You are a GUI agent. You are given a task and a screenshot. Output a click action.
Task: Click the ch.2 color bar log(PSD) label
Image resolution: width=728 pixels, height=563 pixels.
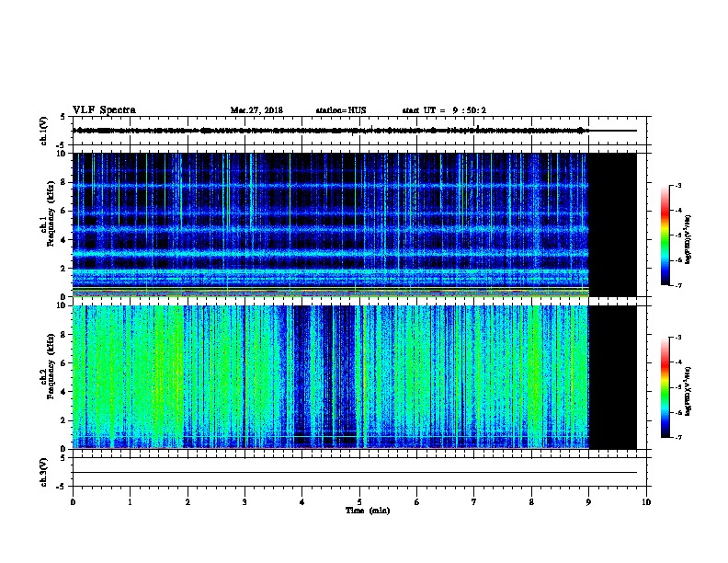click(688, 391)
